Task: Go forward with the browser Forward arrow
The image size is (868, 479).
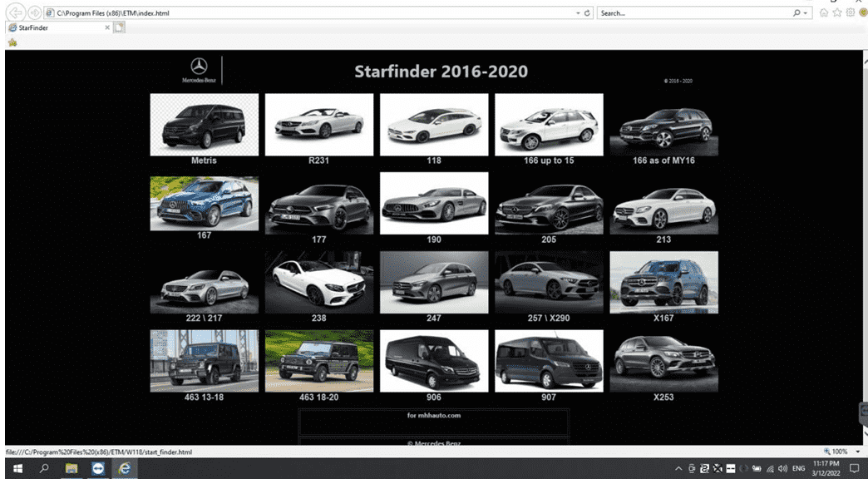Action: click(34, 12)
